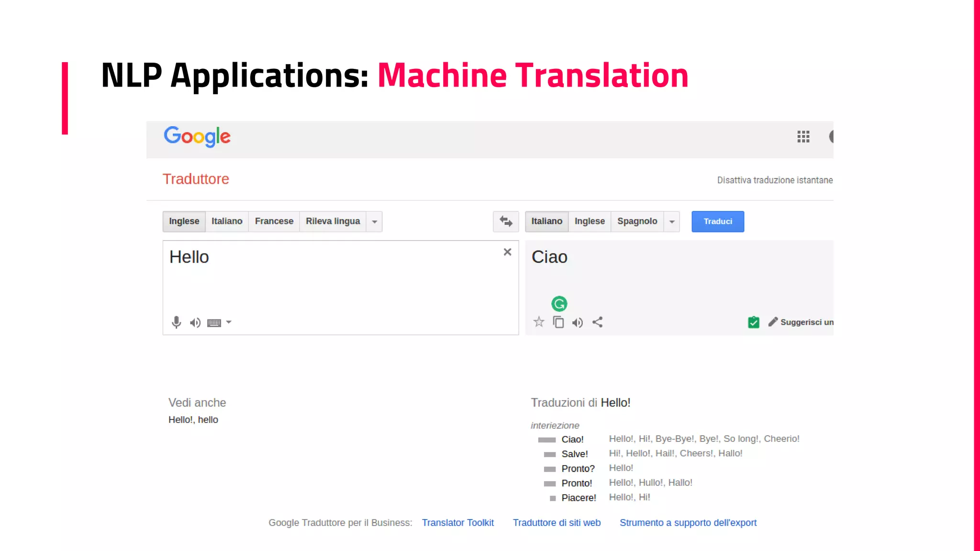Select Italiano as target language
Screen dimensions: 980x551
click(x=546, y=221)
